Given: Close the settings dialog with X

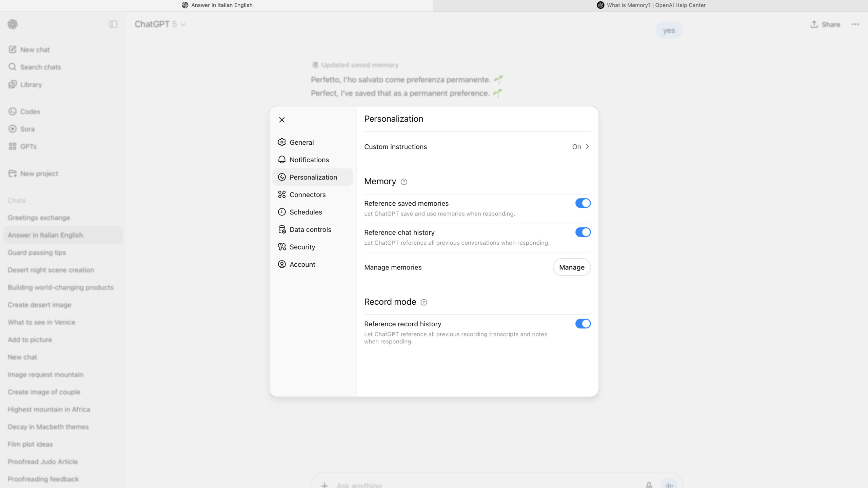Looking at the screenshot, I should coord(282,120).
